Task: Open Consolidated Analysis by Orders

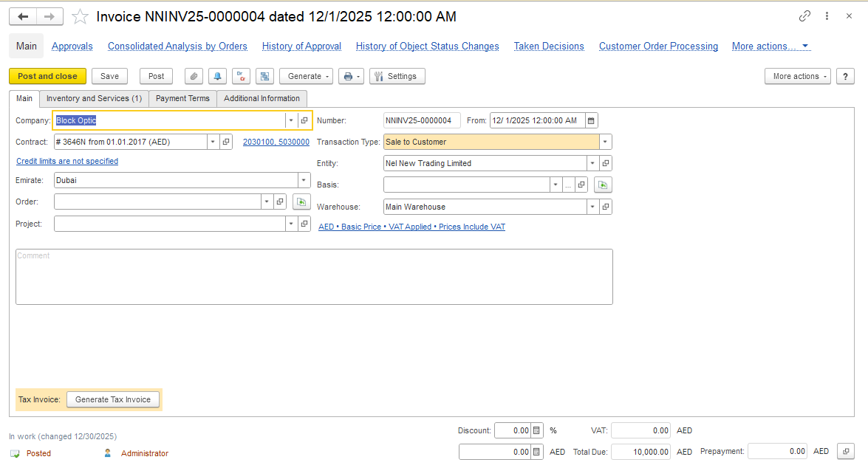Action: 177,47
